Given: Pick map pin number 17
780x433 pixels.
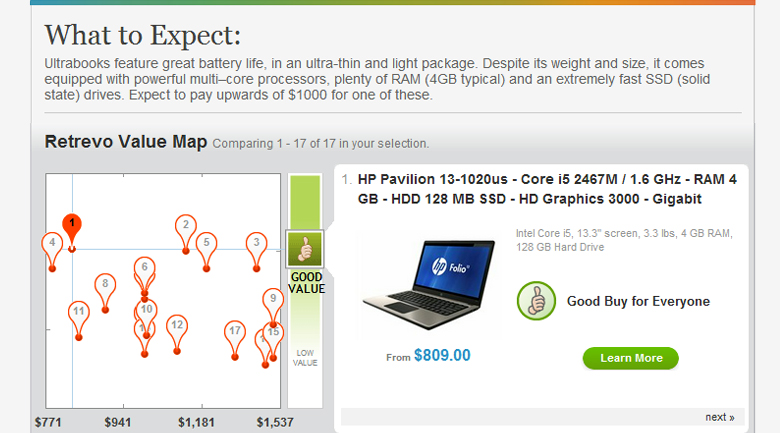Looking at the screenshot, I should [x=236, y=332].
